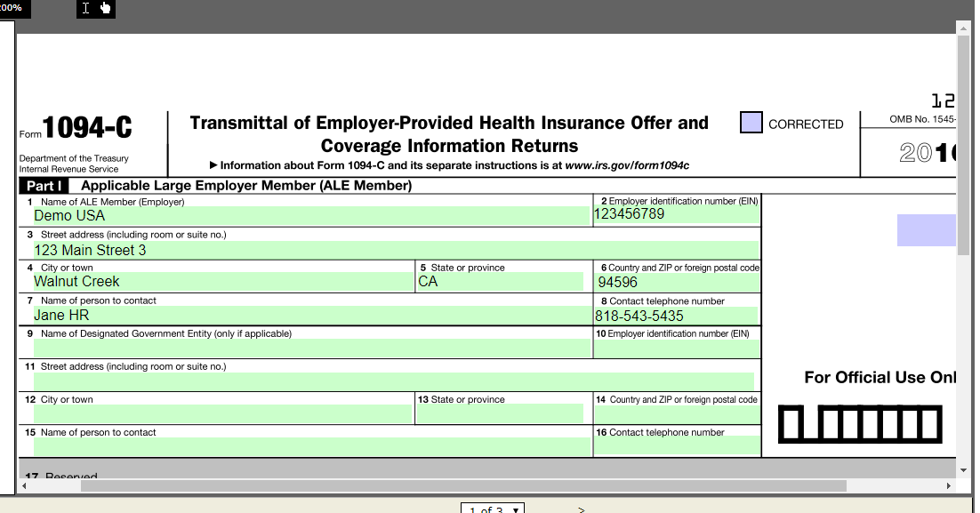Viewport: 980px width, 513px height.
Task: Click the Jane HR contact name field
Action: coord(308,316)
